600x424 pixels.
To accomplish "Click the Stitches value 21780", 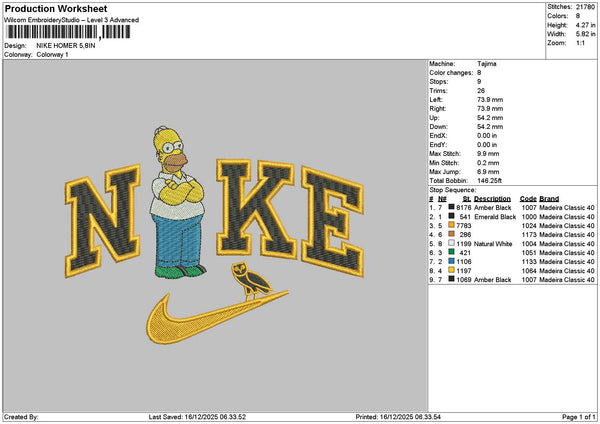I will 585,7.
